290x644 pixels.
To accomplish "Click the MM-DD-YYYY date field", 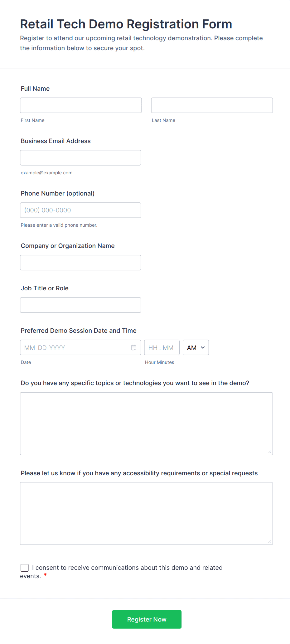I will tap(72, 347).
